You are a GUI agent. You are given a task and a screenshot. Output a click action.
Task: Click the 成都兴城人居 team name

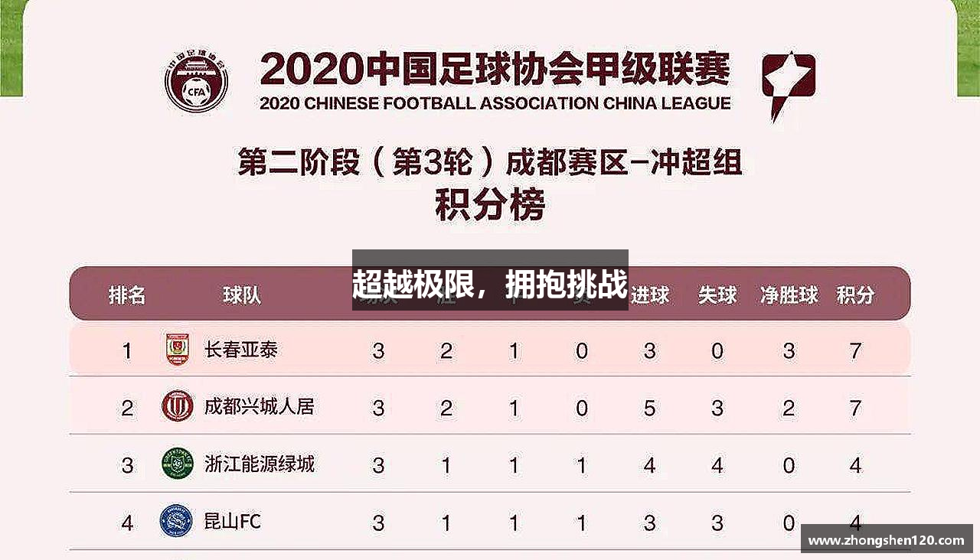[260, 406]
